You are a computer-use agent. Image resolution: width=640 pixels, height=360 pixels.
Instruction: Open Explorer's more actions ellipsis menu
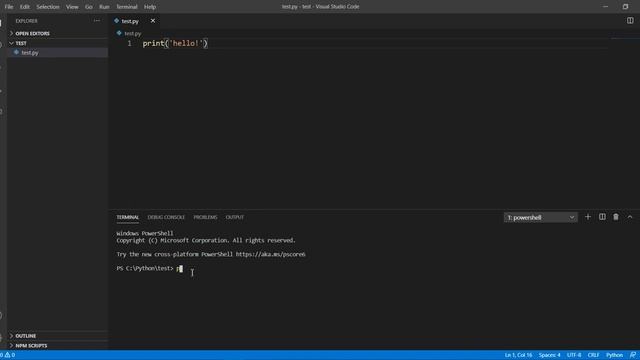97,21
